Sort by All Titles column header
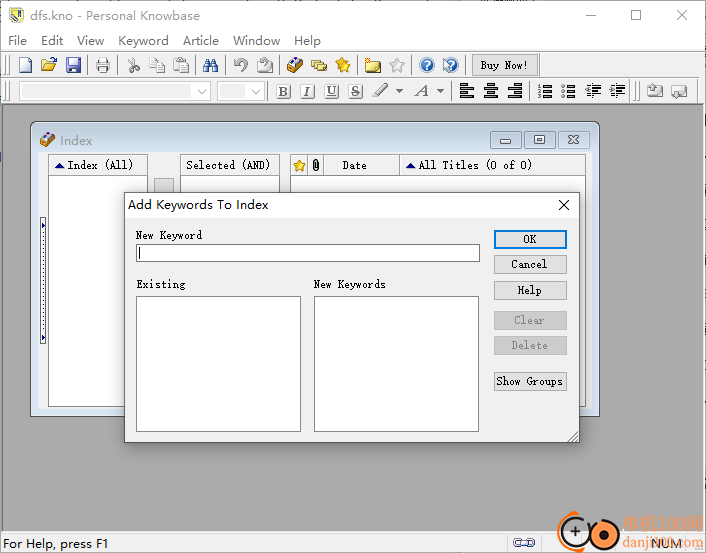The image size is (706, 553). 493,165
